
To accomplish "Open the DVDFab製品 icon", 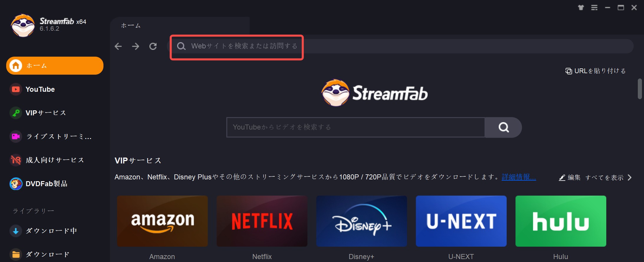I will tap(16, 184).
